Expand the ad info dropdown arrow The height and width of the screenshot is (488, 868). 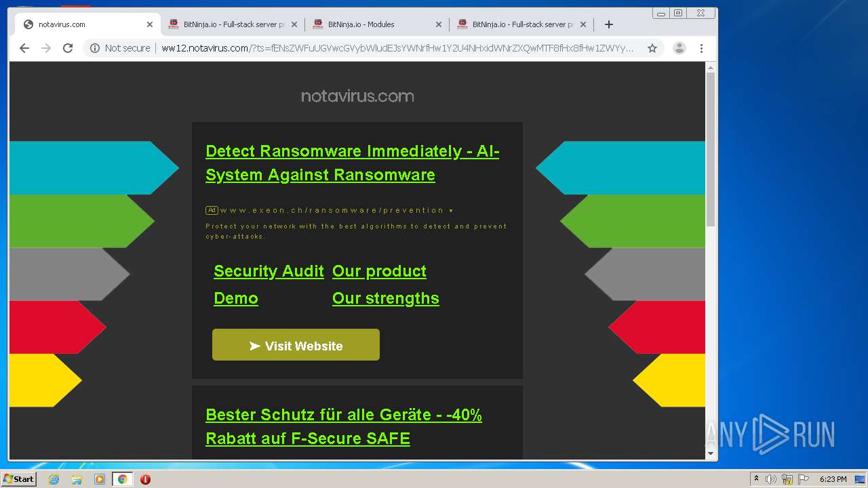[x=451, y=211]
